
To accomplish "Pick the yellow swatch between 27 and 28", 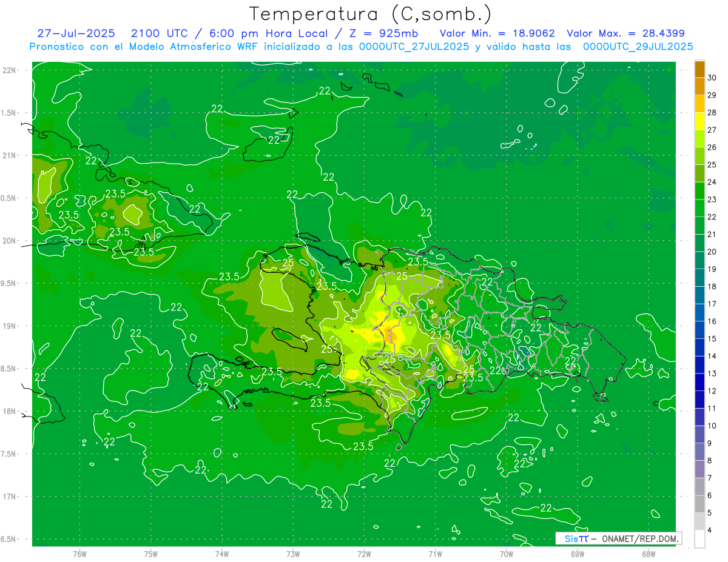I will [x=700, y=121].
